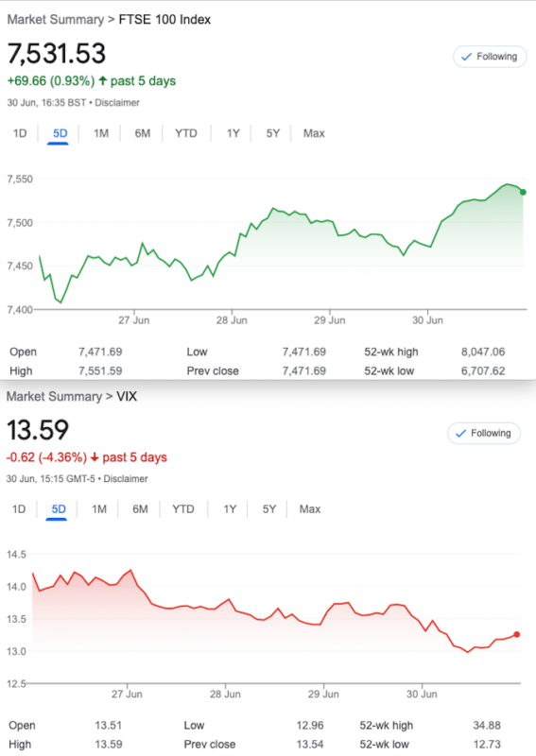Viewport: 536px width, 756px height.
Task: Click VIX 52-wk low value 12.73
Action: [487, 744]
